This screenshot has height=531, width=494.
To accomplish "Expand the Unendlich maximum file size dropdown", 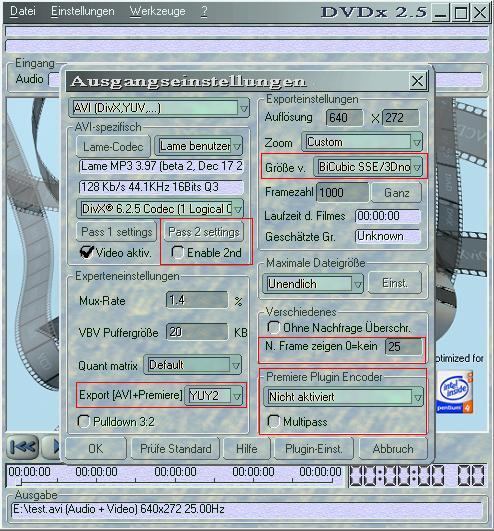I will 313,283.
